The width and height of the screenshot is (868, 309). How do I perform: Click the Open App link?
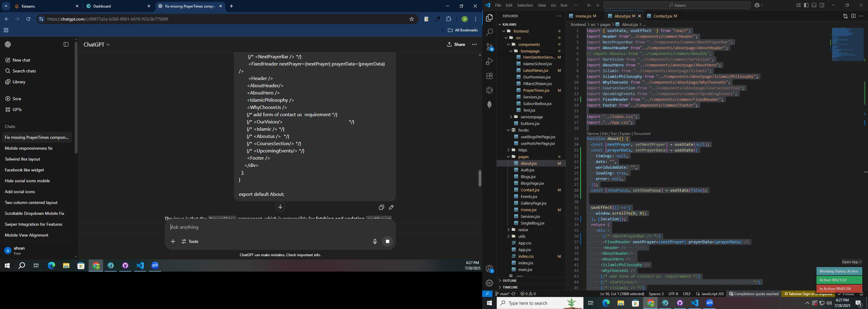click(851, 262)
